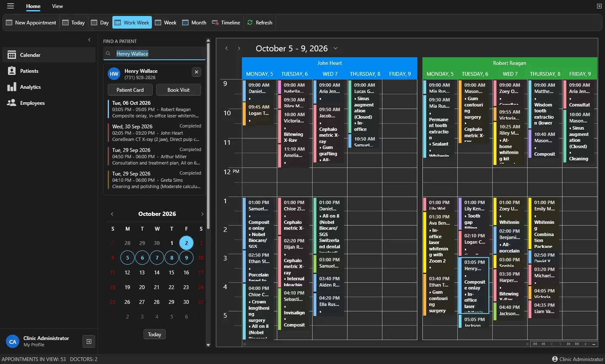Viewport: 605px width, 364px height.
Task: Switch to Month view
Action: pos(194,23)
